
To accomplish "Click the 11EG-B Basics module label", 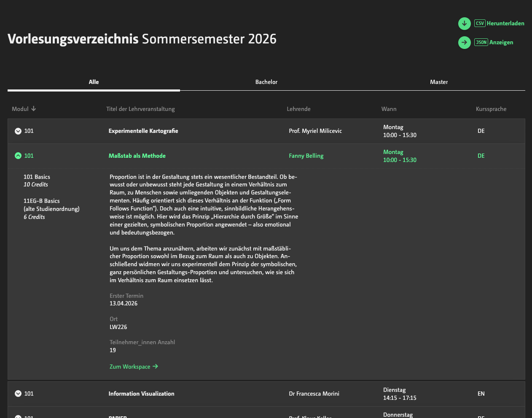I will 42,201.
